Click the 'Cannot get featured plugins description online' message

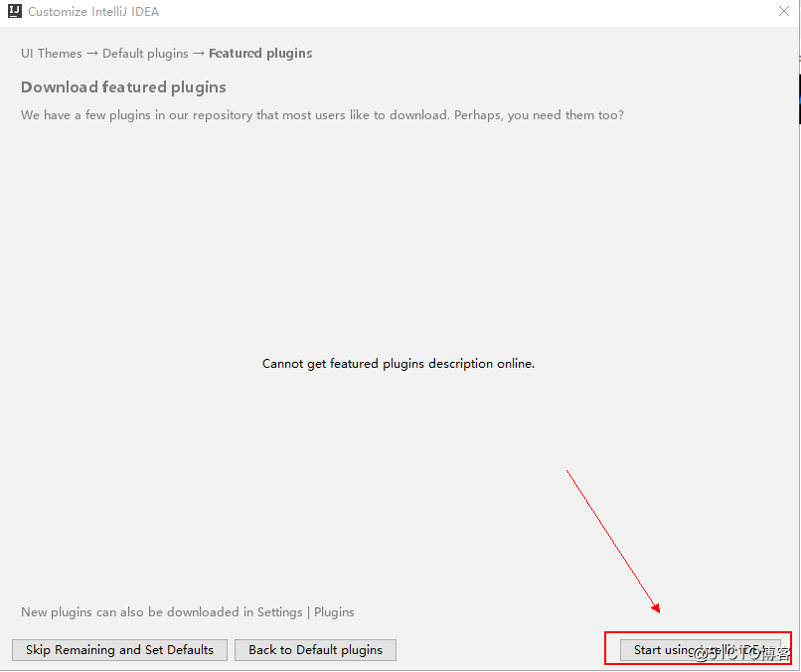coord(399,364)
